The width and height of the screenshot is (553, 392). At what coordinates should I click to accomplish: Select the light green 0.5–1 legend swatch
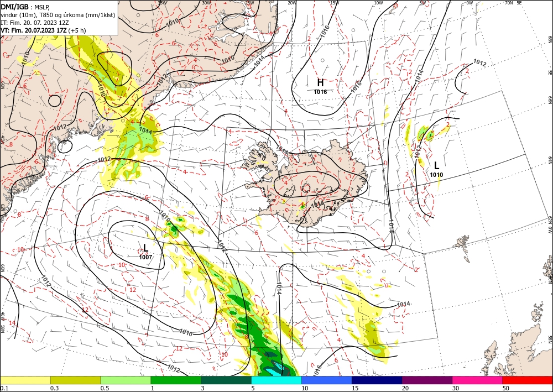pyautogui.click(x=126, y=380)
